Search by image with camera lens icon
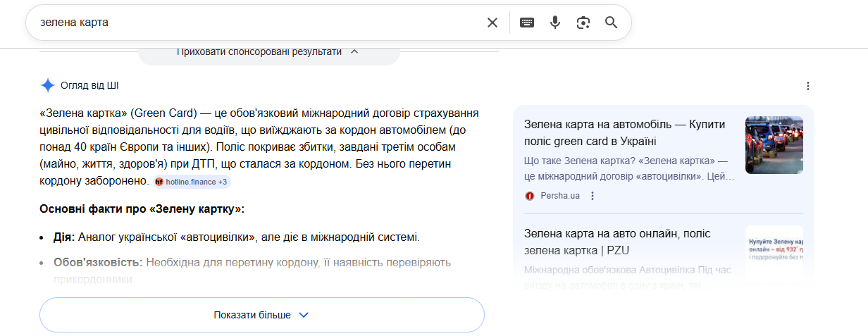 coord(583,23)
